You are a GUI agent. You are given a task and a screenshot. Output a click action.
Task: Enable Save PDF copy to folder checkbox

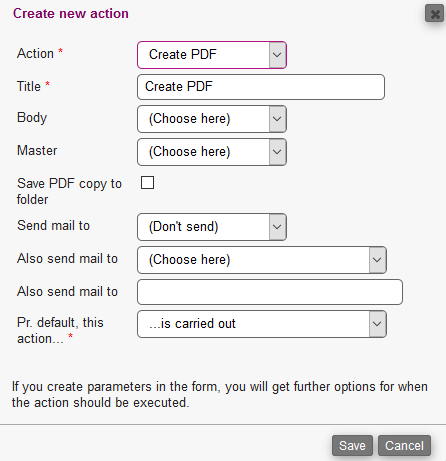[147, 183]
